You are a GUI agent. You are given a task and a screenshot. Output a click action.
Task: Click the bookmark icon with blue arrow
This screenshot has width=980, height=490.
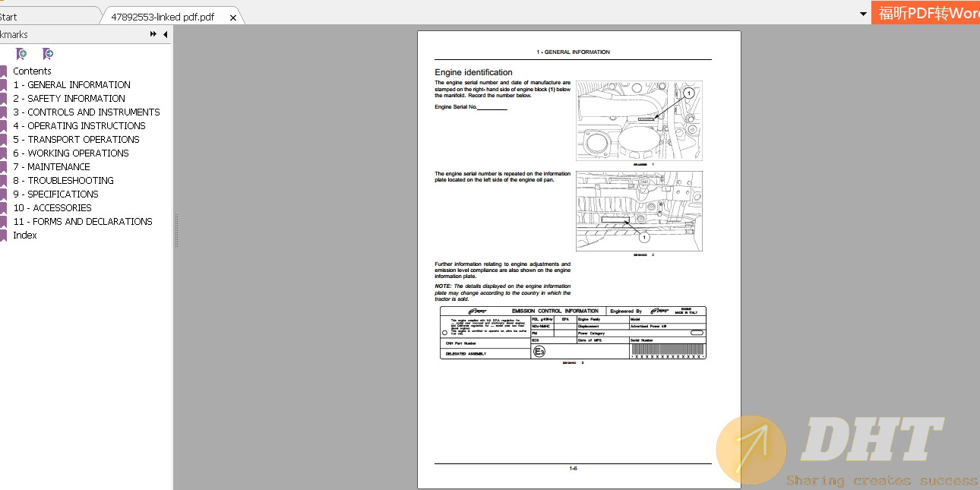point(48,54)
